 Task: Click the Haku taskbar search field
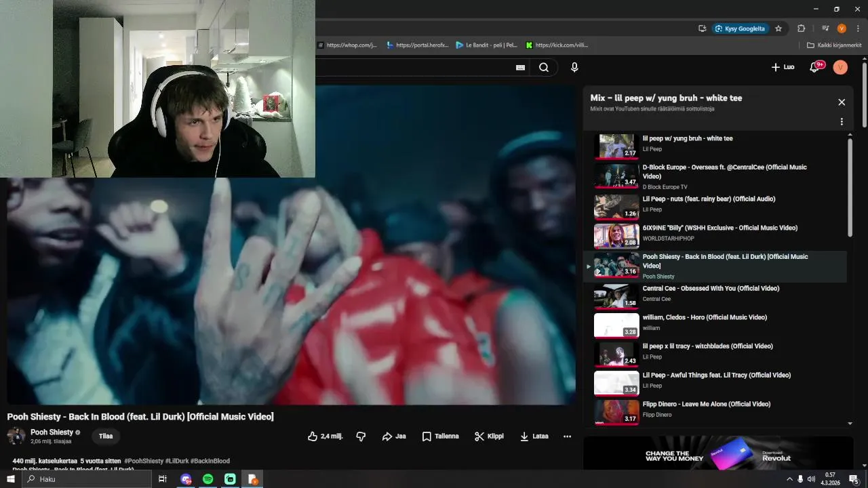87,479
